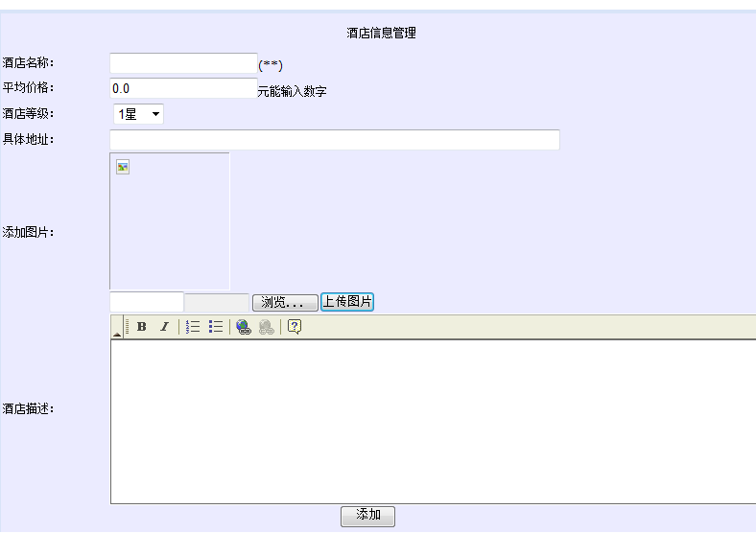Click the 酒店等级 label
Screen dimensions: 756x533
28,114
